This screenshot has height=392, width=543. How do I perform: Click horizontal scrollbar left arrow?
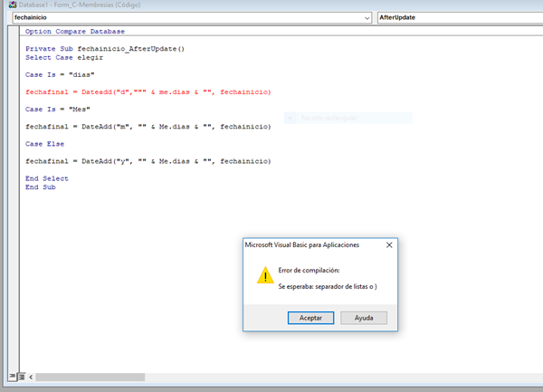point(31,377)
